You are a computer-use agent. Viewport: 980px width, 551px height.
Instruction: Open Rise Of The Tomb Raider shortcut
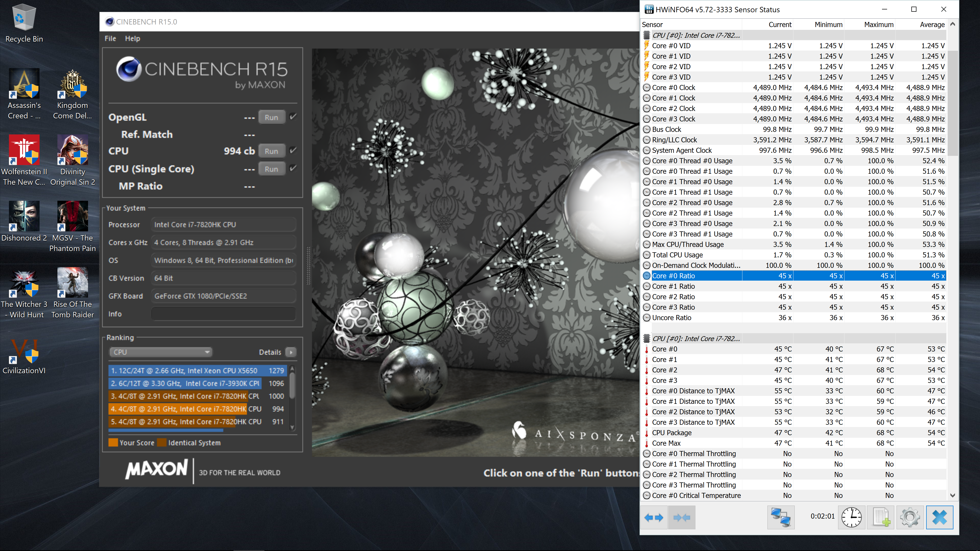(x=72, y=293)
